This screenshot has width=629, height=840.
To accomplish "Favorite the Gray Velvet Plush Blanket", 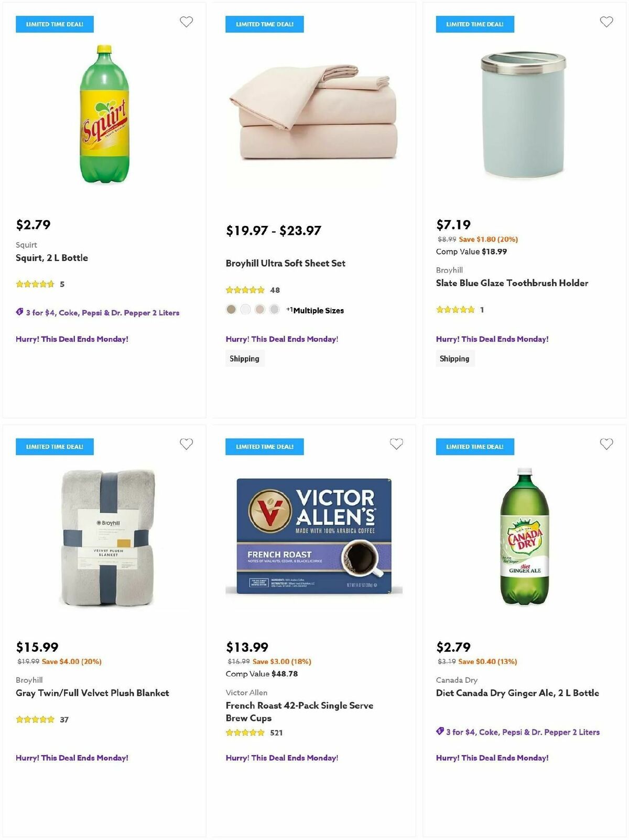I will pos(186,443).
